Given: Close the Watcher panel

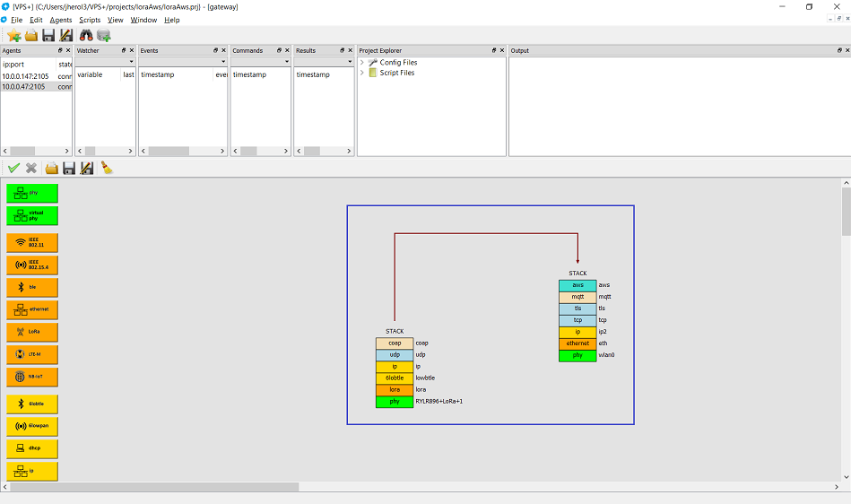Looking at the screenshot, I should pyautogui.click(x=132, y=50).
